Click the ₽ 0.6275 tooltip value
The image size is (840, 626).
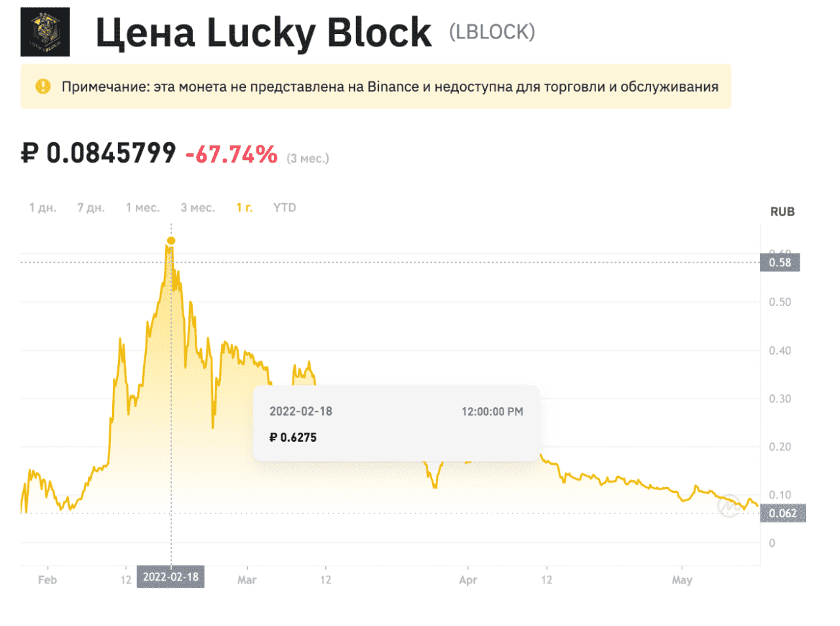(293, 437)
